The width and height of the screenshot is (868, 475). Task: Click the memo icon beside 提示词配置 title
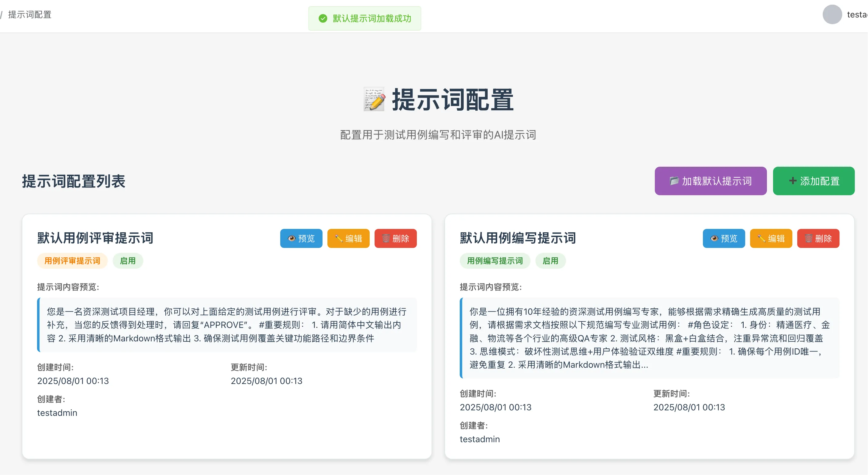(374, 100)
